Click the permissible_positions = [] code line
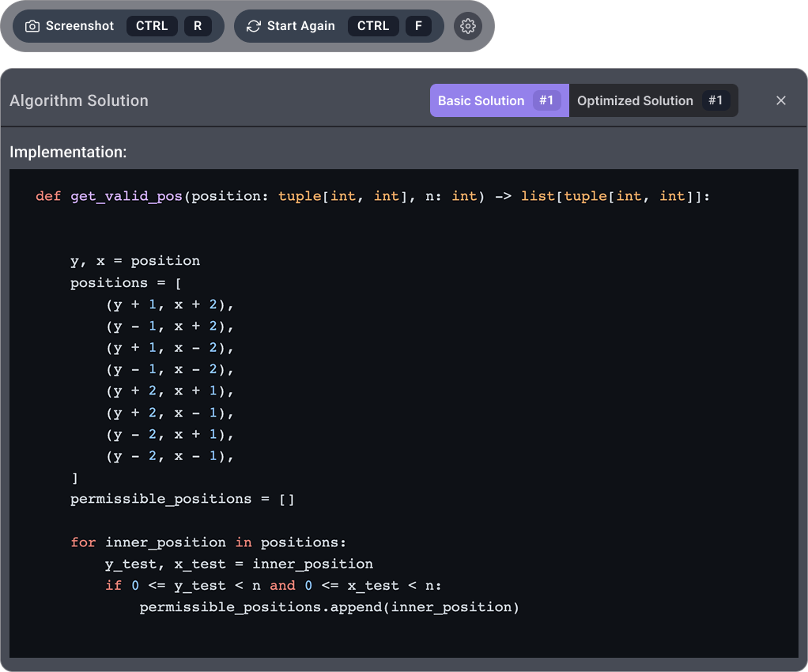Screen dimensions: 808x672 point(182,499)
